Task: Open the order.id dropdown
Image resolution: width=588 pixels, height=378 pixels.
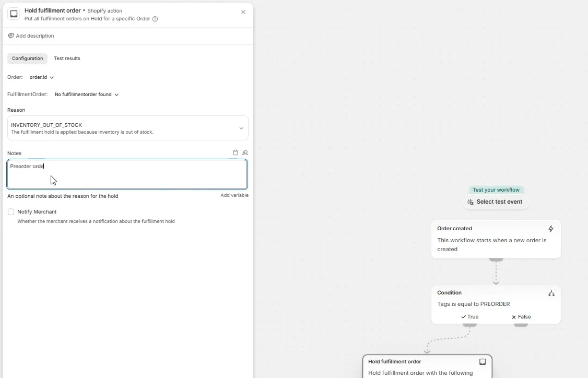Action: (42, 77)
